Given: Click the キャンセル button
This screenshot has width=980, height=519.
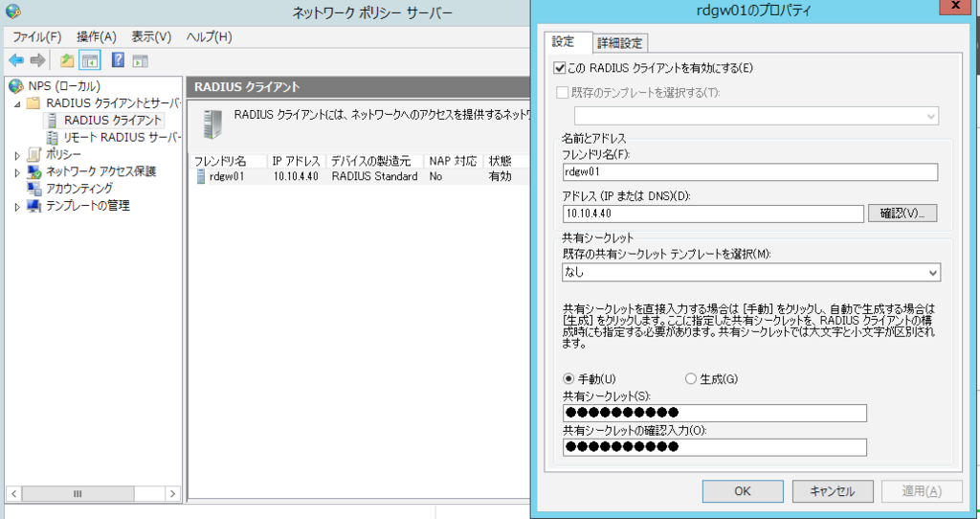Looking at the screenshot, I should click(833, 491).
